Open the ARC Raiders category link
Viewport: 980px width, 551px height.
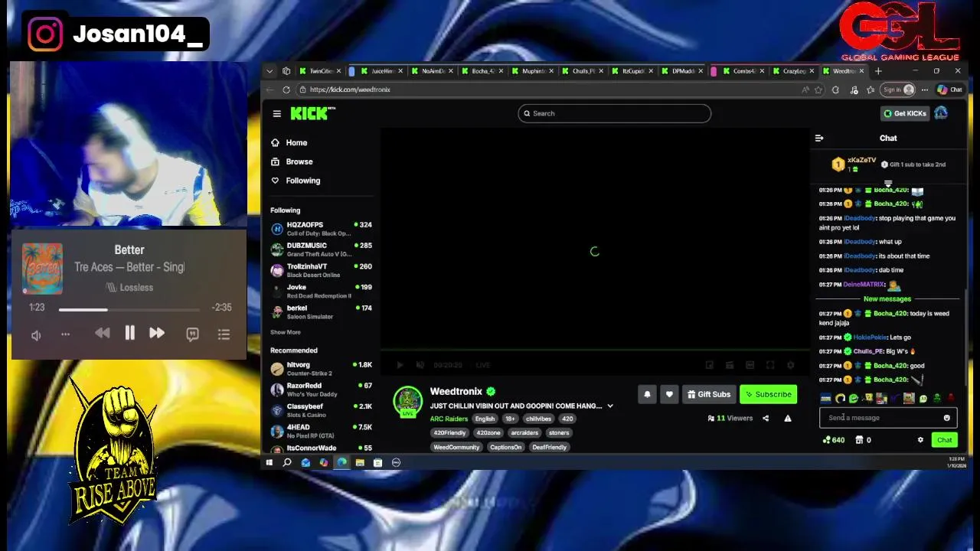449,419
